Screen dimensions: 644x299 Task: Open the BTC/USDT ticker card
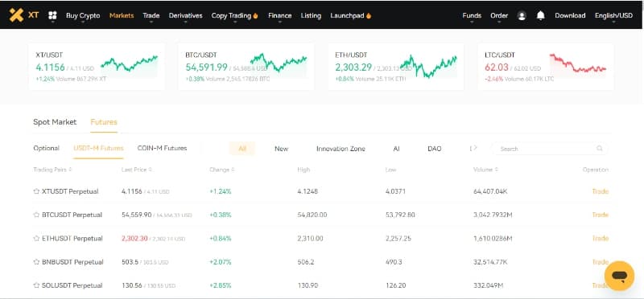[x=246, y=67]
